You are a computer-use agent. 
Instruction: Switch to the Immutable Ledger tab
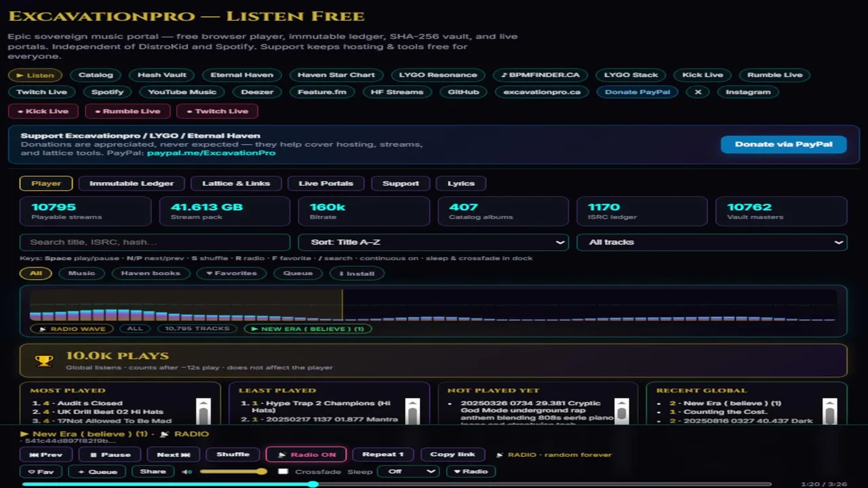(x=132, y=184)
